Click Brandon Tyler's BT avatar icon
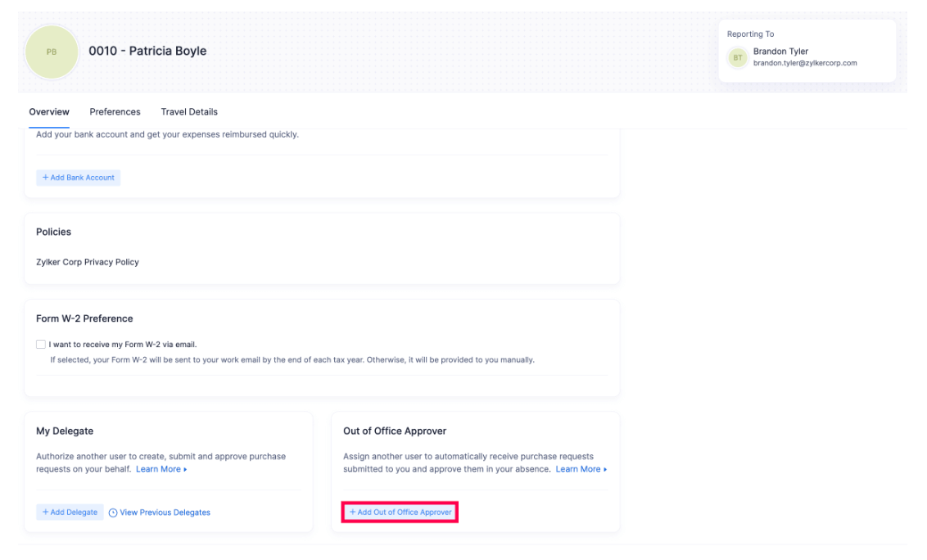 tap(737, 56)
